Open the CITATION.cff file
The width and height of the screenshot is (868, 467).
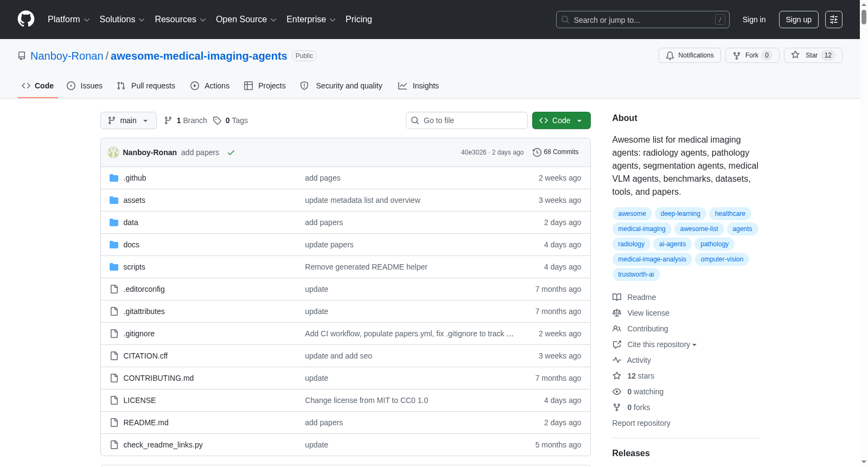coord(145,356)
